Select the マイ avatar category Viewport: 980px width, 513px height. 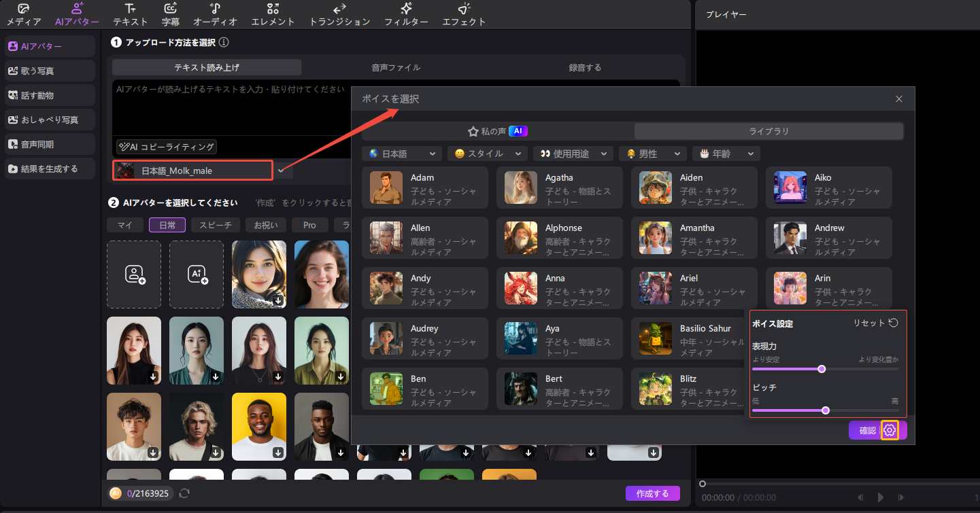tap(124, 225)
